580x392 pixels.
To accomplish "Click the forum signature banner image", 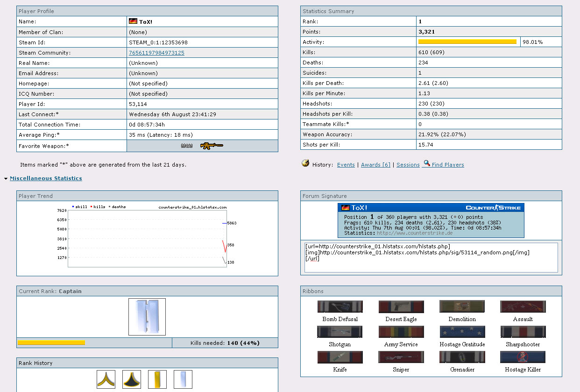I will pos(431,220).
